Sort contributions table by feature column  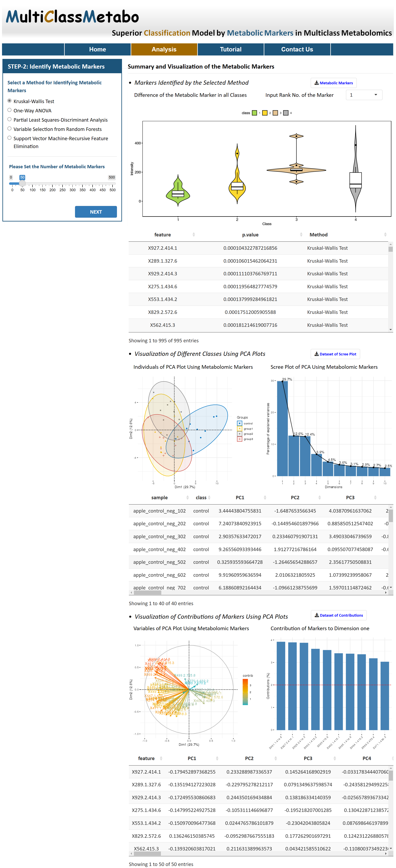[146, 758]
